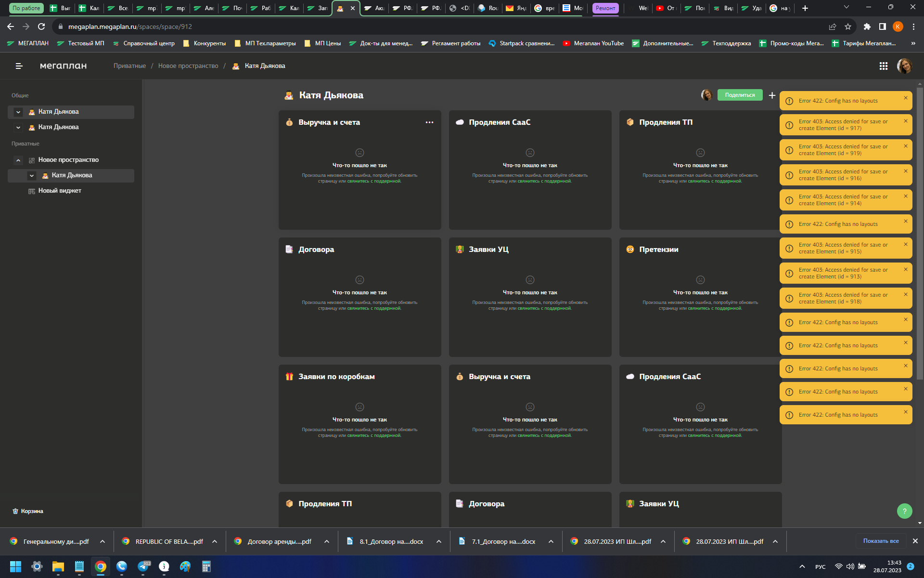Click the Заявки по коробкам widget title
The width and height of the screenshot is (924, 578).
coord(336,377)
